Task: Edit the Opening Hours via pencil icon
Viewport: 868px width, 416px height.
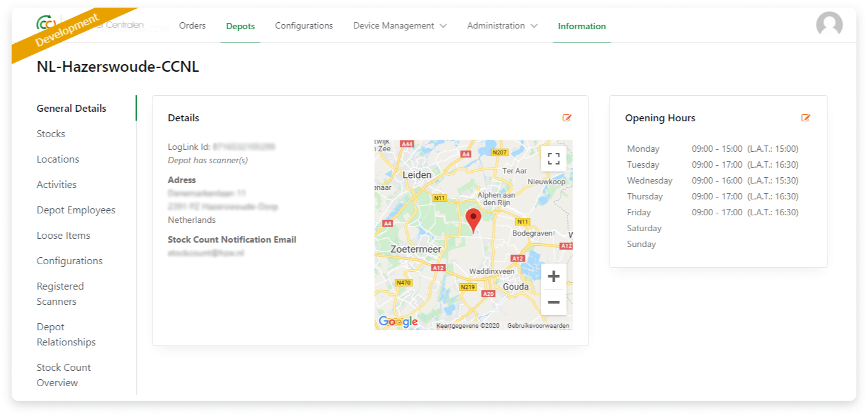Action: (x=806, y=118)
